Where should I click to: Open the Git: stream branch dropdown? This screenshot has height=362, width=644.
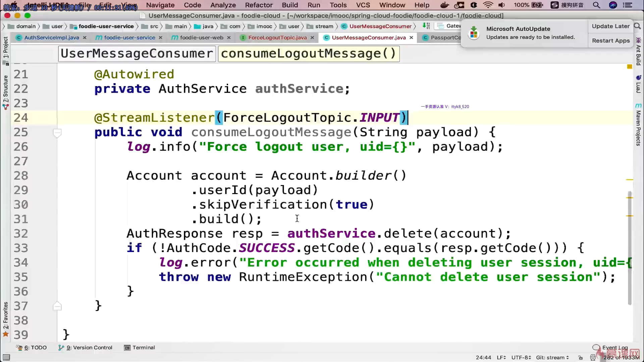point(552,358)
